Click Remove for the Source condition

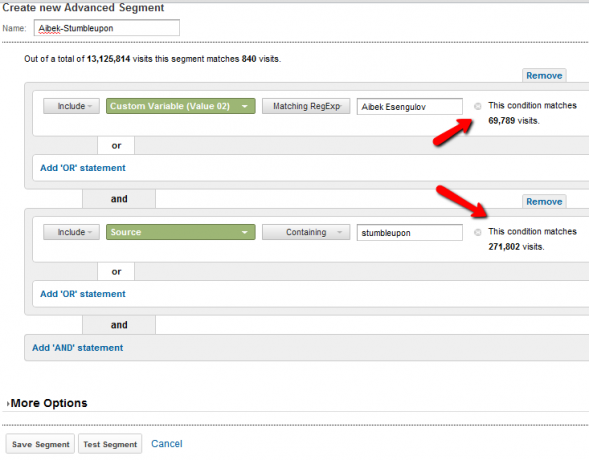pyautogui.click(x=544, y=202)
